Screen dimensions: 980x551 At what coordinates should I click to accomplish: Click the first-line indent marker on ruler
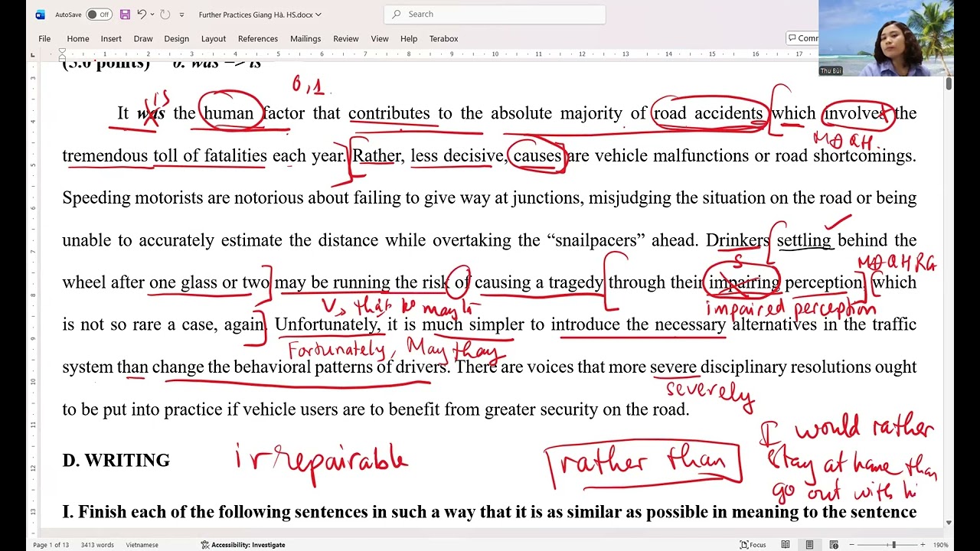[x=63, y=52]
